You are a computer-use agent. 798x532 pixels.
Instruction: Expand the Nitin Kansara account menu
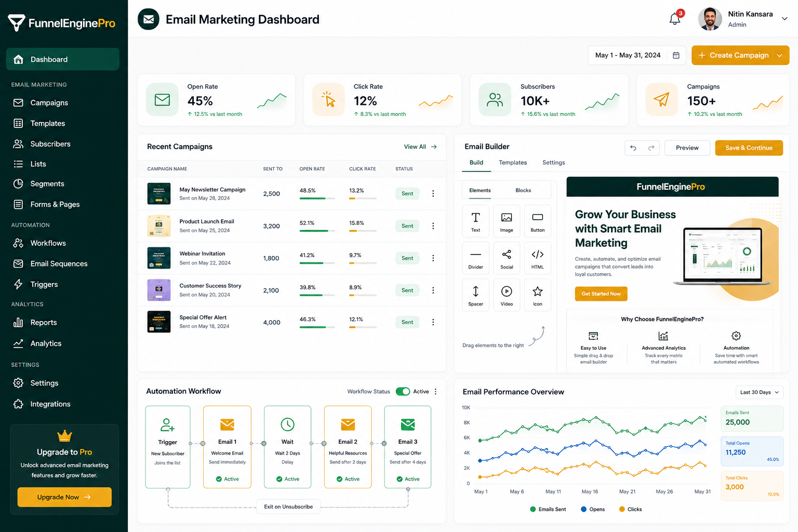pos(784,19)
